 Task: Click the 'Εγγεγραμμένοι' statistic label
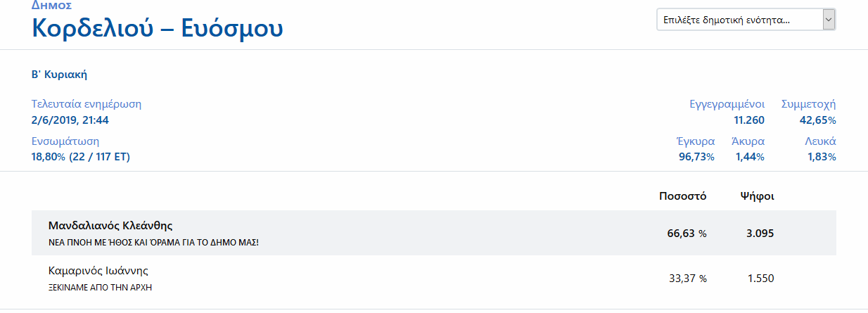click(727, 104)
